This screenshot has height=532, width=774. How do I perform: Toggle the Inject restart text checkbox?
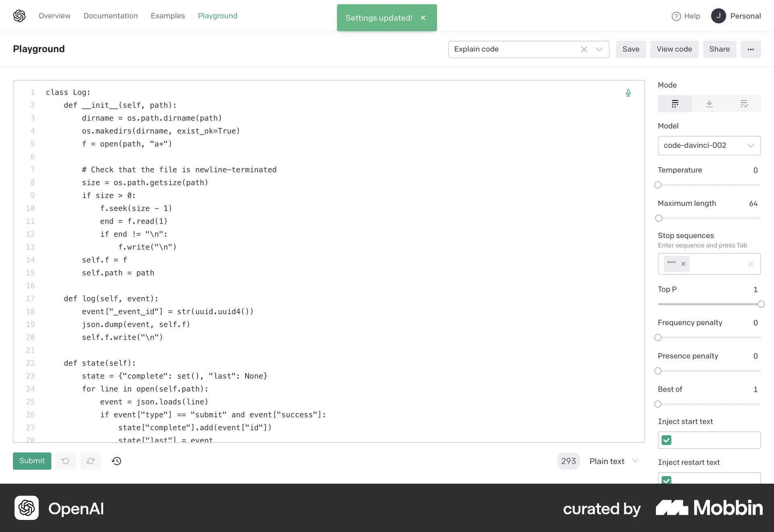(666, 480)
